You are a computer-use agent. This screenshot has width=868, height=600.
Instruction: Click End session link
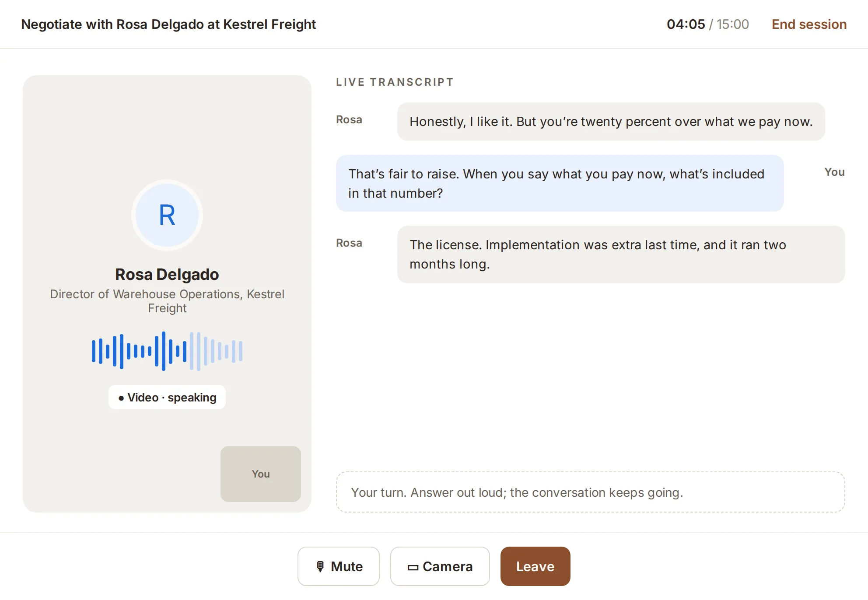tap(809, 24)
